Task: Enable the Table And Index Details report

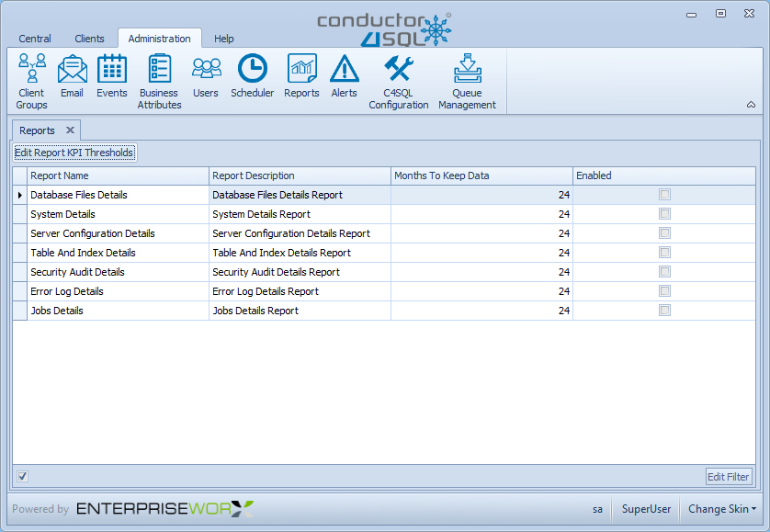Action: tap(664, 253)
